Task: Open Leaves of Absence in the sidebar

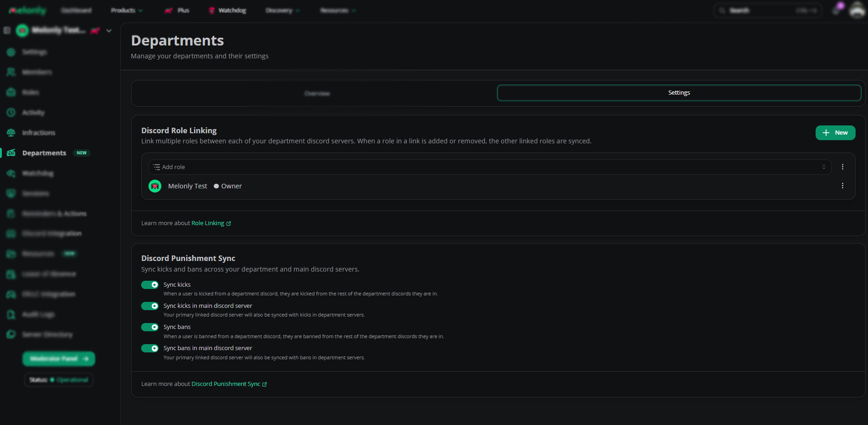Action: (49, 274)
